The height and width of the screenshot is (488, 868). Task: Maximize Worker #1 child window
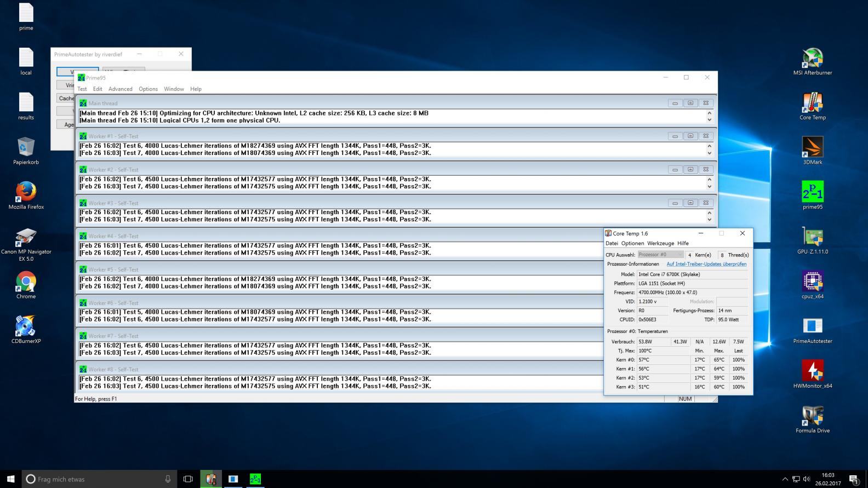[690, 136]
